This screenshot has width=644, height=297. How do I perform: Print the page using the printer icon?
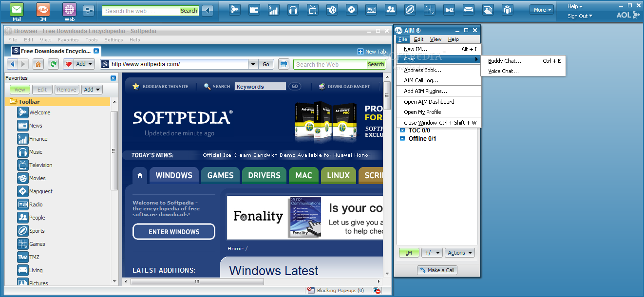pos(284,64)
